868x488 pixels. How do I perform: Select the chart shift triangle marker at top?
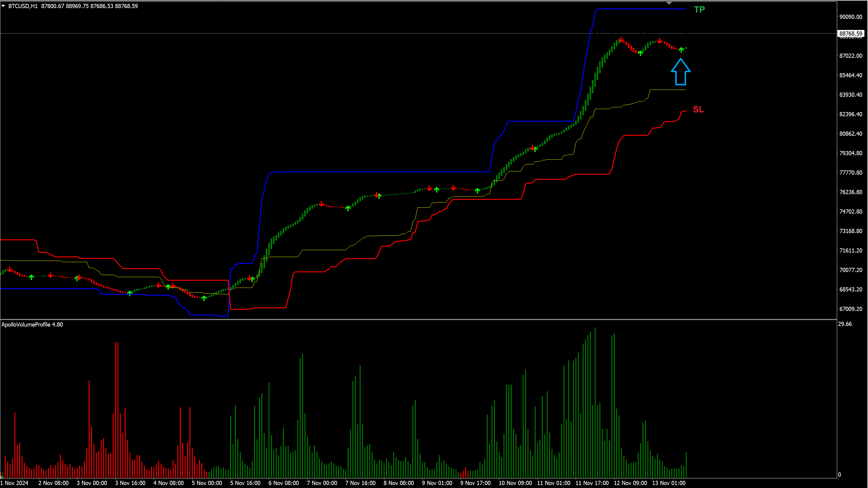pos(669,3)
